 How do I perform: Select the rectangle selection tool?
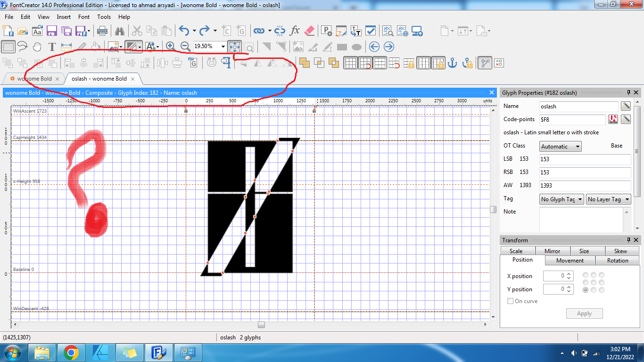click(8, 47)
